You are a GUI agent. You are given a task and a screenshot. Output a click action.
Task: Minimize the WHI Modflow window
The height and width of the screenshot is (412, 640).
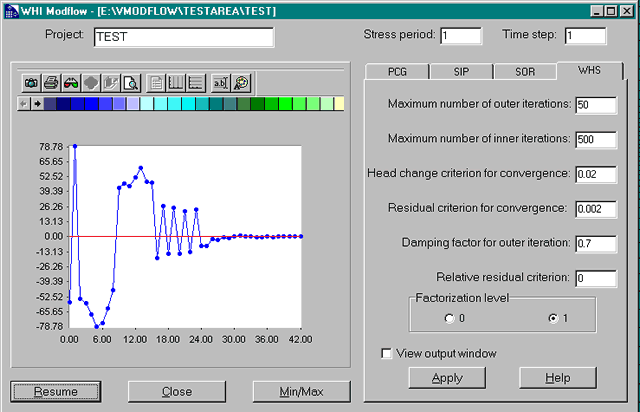pos(597,11)
